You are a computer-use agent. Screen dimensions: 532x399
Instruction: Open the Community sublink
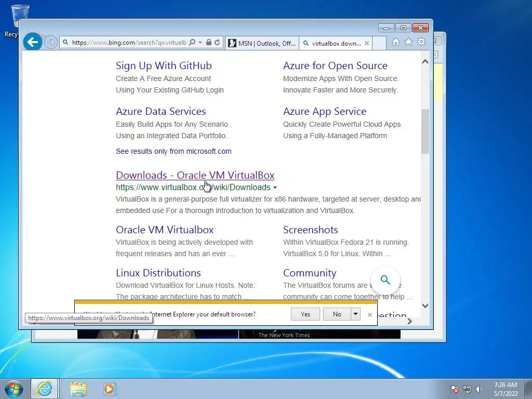310,273
